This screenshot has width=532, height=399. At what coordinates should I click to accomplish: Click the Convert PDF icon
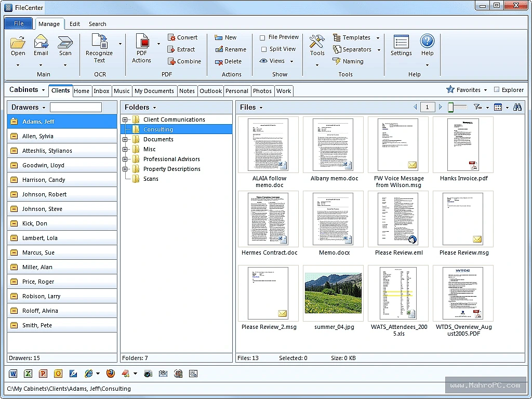[x=171, y=37]
